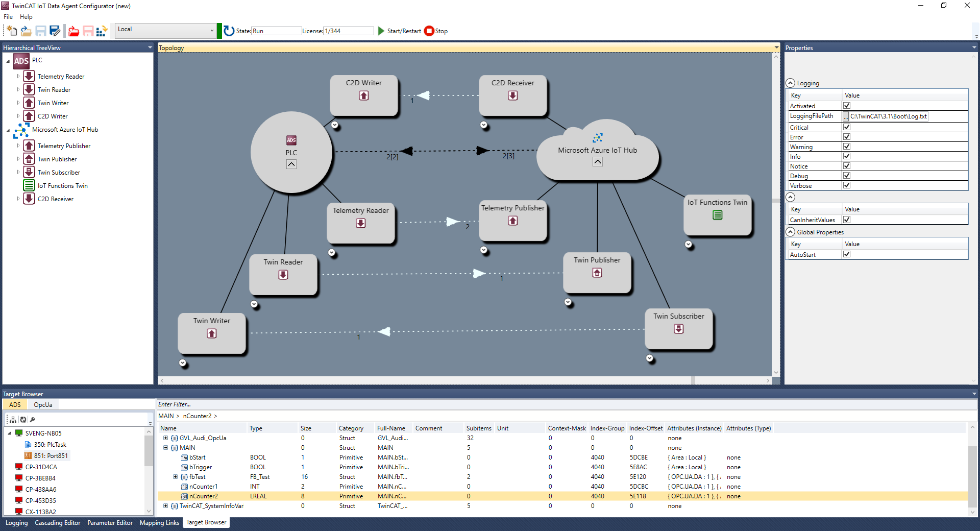The width and height of the screenshot is (980, 531).
Task: Click the green Start/Restart play icon
Action: pos(381,31)
